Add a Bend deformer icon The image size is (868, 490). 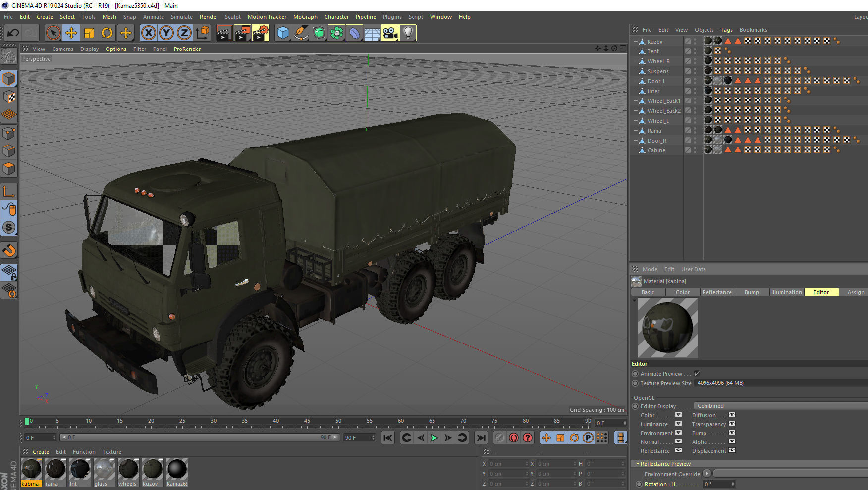pyautogui.click(x=355, y=33)
